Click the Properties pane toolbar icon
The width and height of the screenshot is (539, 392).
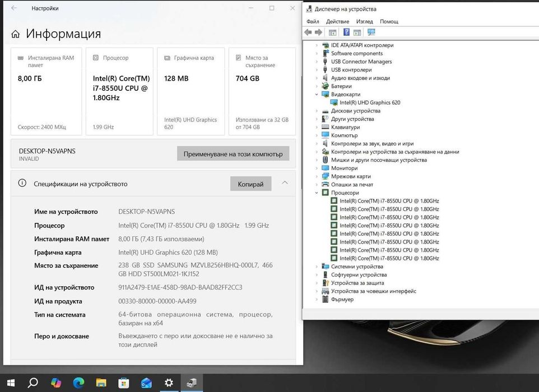(x=357, y=32)
